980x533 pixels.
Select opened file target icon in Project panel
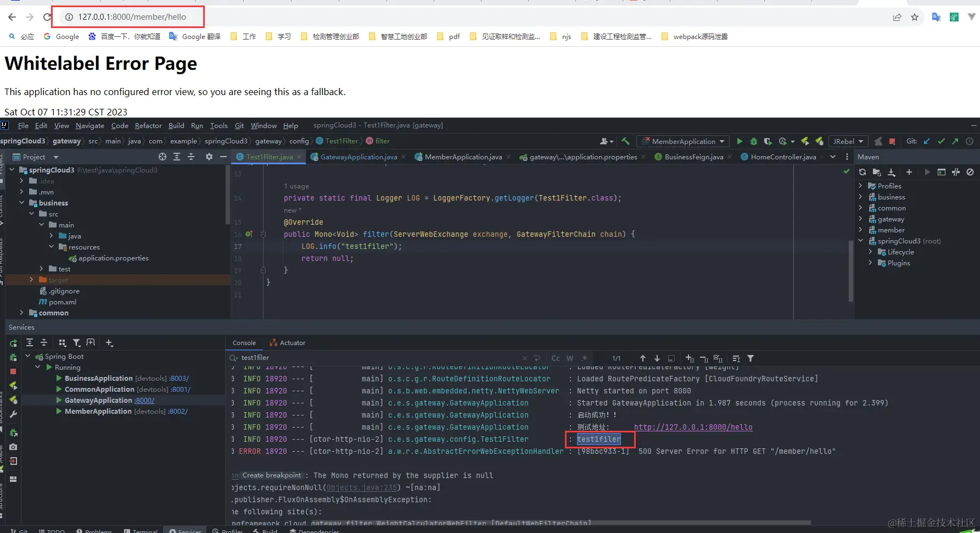pyautogui.click(x=163, y=157)
